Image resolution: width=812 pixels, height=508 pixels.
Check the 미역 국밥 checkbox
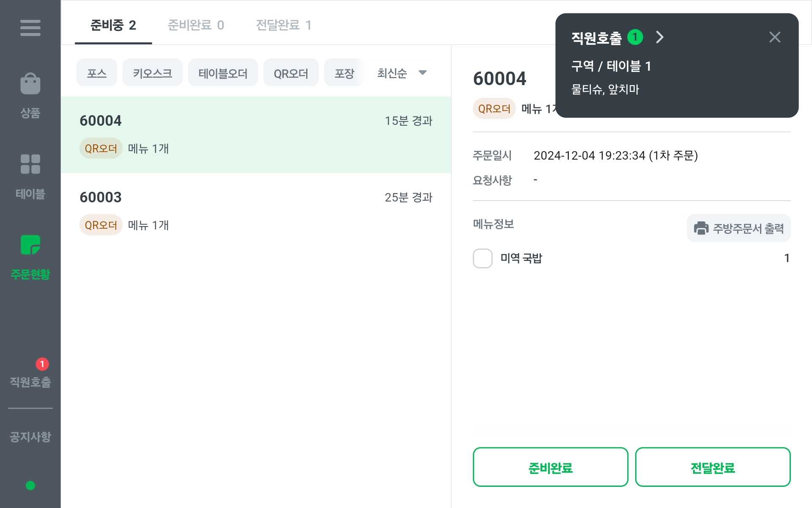(x=483, y=258)
